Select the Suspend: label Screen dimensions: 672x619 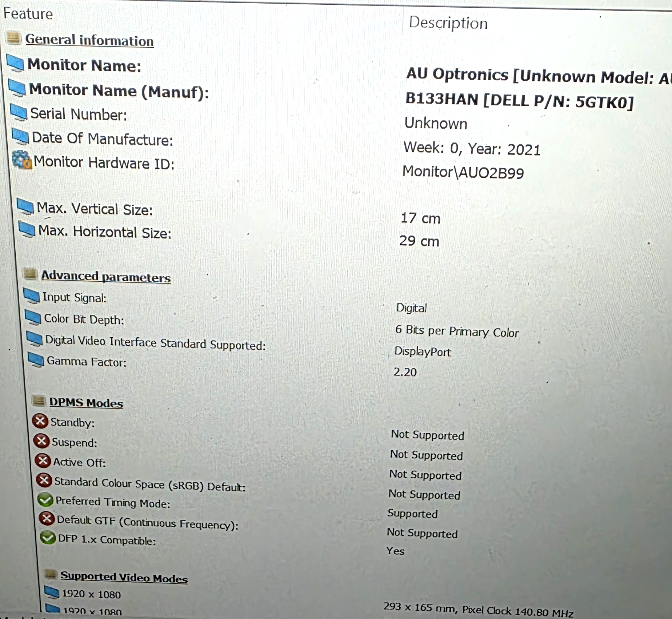pos(75,442)
